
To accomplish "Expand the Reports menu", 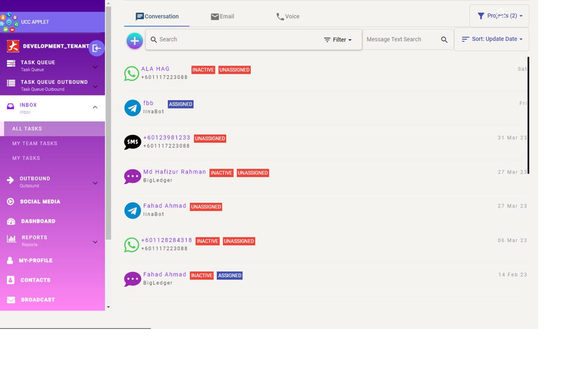I will coord(95,242).
